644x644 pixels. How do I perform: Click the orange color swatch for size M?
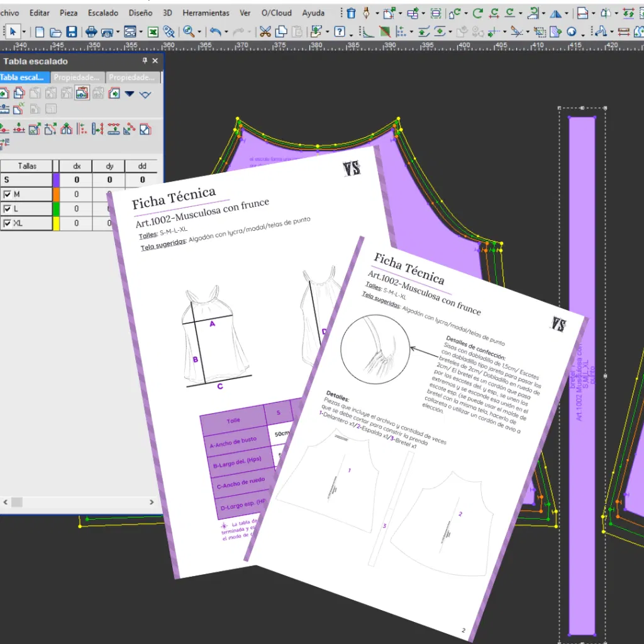click(x=56, y=194)
